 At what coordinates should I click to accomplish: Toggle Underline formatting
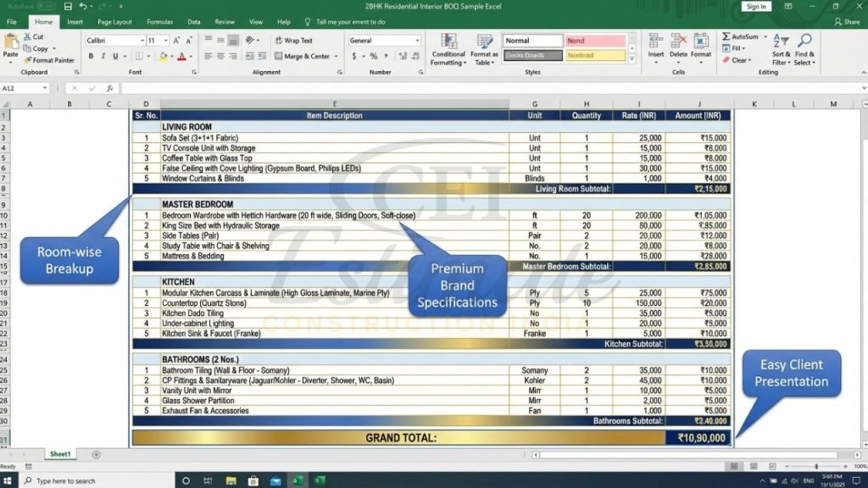coord(115,57)
